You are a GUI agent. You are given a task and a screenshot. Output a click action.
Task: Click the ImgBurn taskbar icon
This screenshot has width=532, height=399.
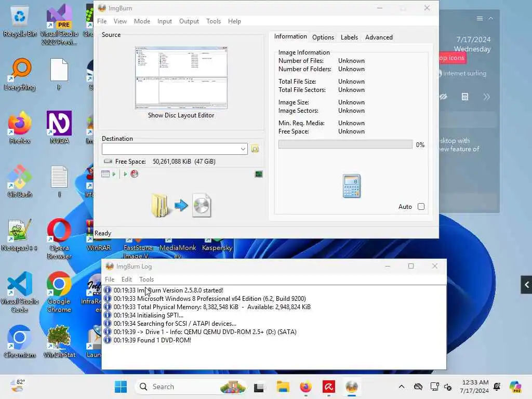click(x=352, y=387)
